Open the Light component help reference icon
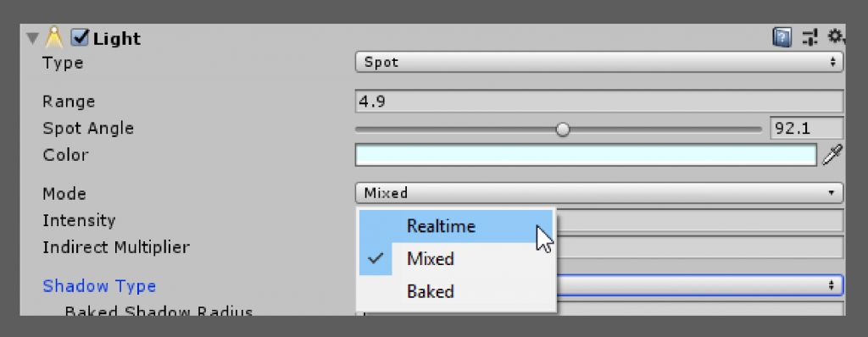This screenshot has height=337, width=868. 782,37
